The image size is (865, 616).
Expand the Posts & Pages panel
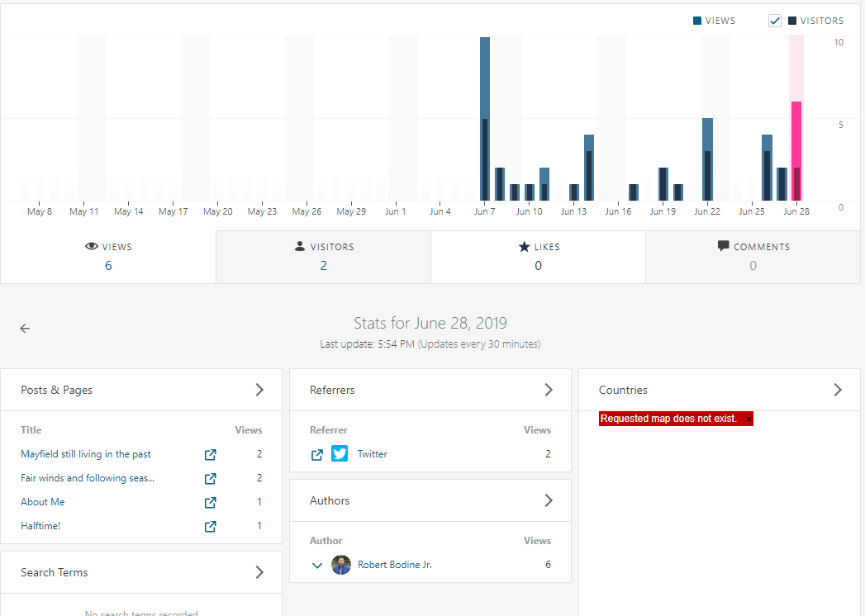[259, 390]
